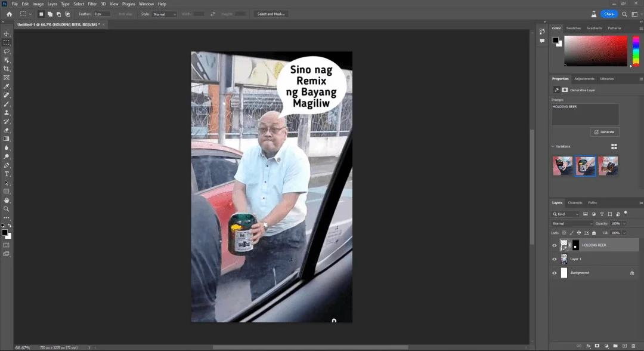Screen dimensions: 644x351
Task: Select the Eyedropper tool
Action: coord(7,87)
